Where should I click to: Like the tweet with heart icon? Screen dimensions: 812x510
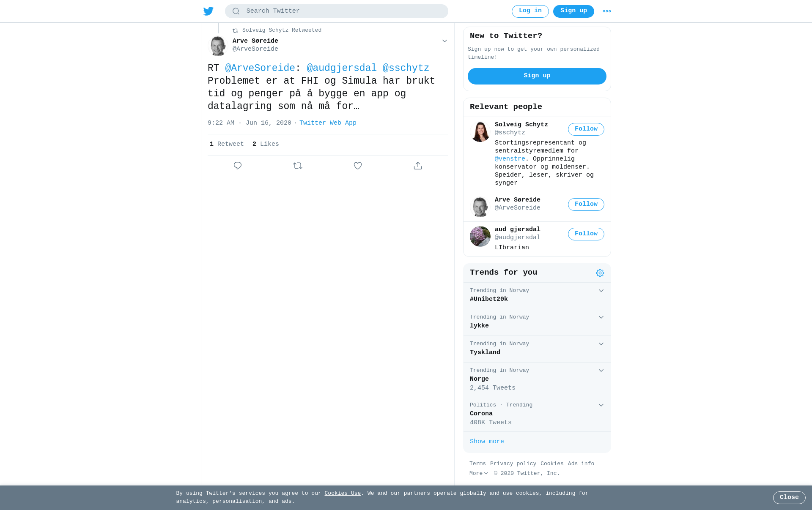(x=358, y=166)
